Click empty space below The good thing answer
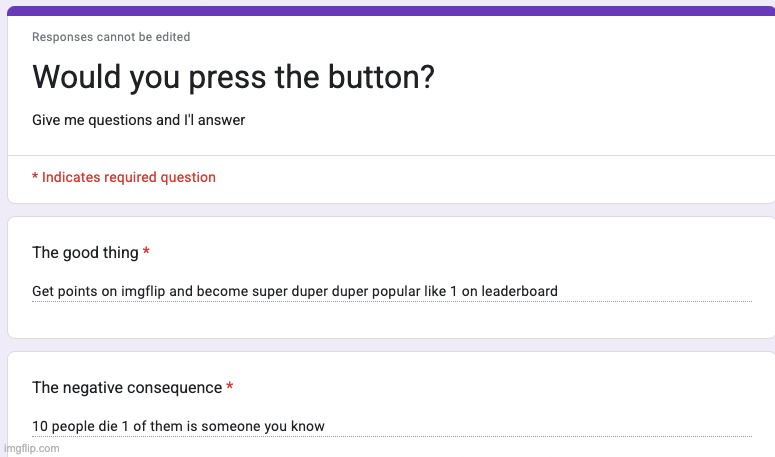The image size is (775, 457). click(x=391, y=320)
